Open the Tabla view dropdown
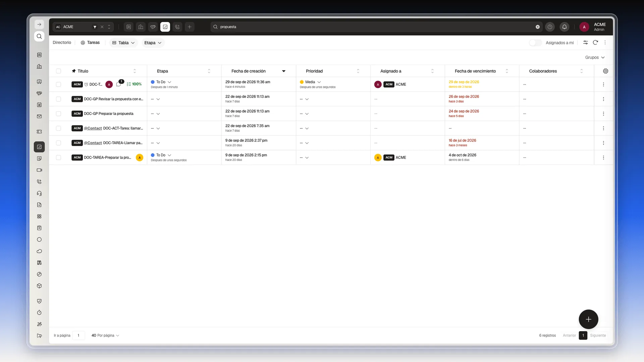 (x=123, y=43)
